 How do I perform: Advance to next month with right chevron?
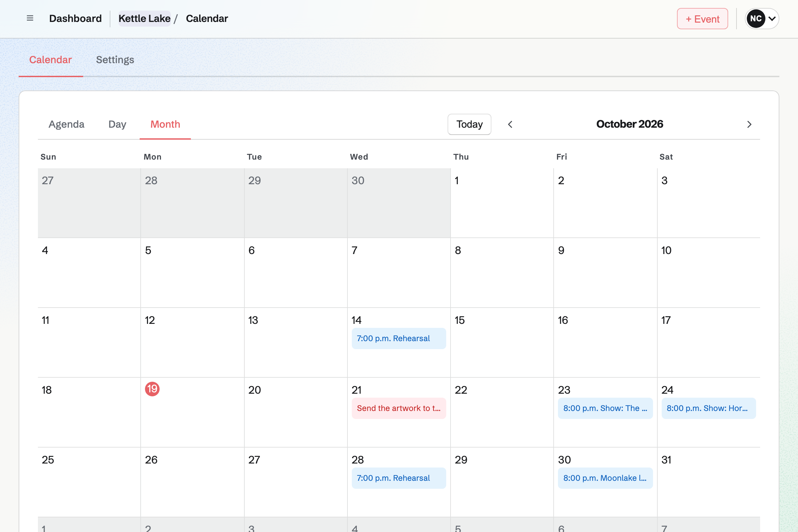tap(749, 124)
